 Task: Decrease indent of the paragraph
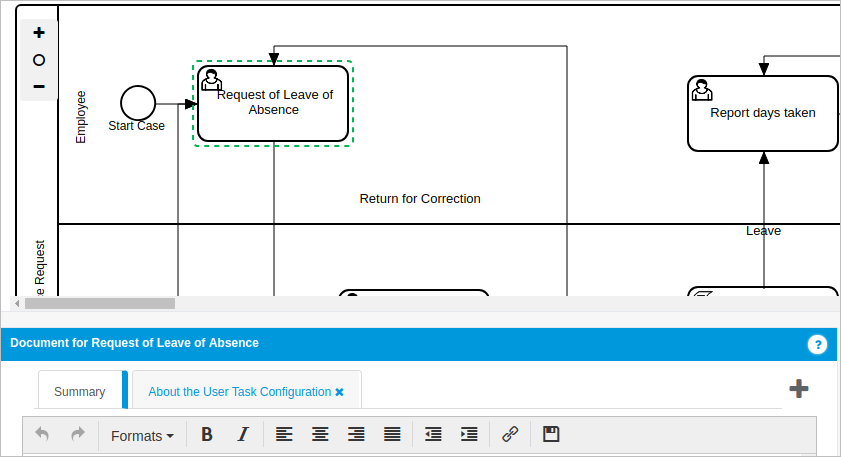coord(433,434)
